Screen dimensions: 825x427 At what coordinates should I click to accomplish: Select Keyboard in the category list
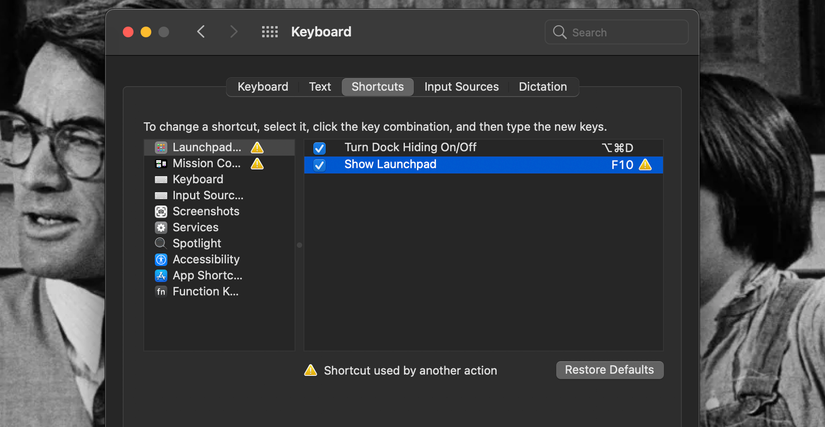(x=219, y=179)
